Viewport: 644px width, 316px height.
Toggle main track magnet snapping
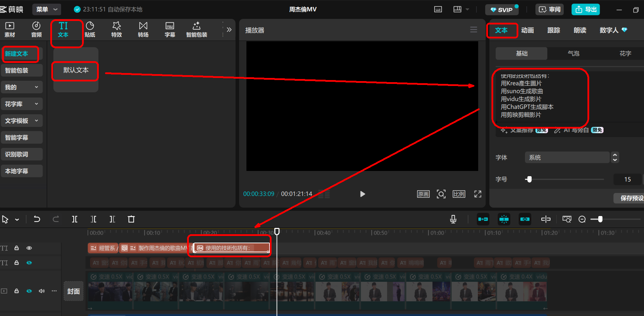tap(483, 219)
